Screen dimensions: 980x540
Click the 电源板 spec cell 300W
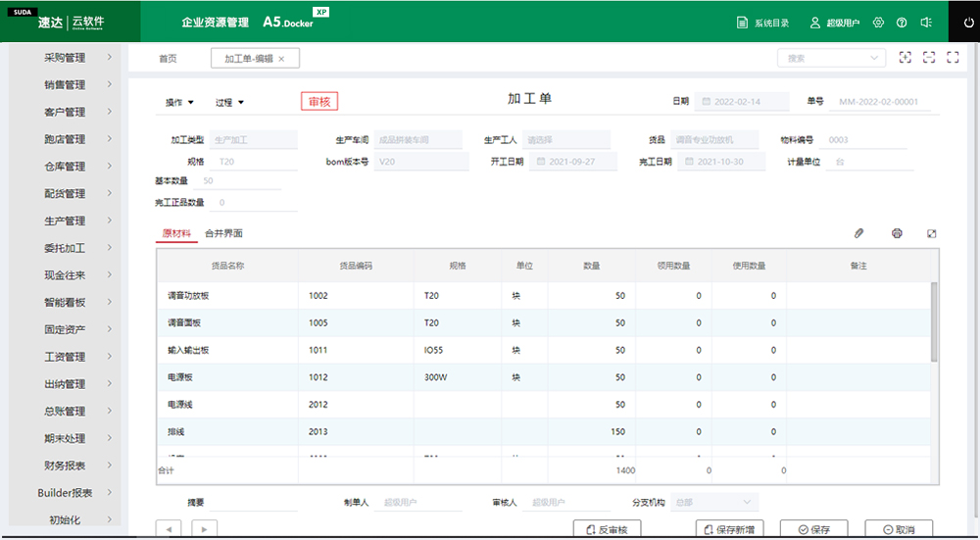[x=458, y=377]
